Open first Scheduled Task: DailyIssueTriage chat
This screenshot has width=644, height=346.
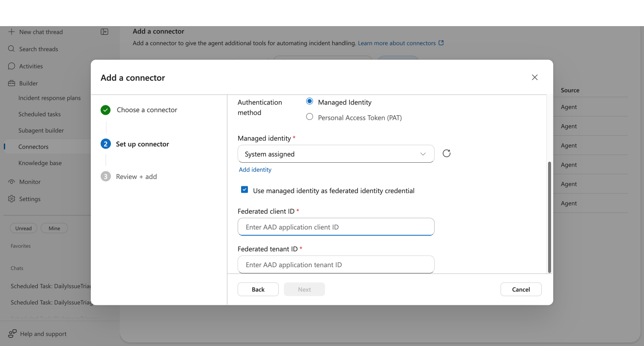click(51, 286)
